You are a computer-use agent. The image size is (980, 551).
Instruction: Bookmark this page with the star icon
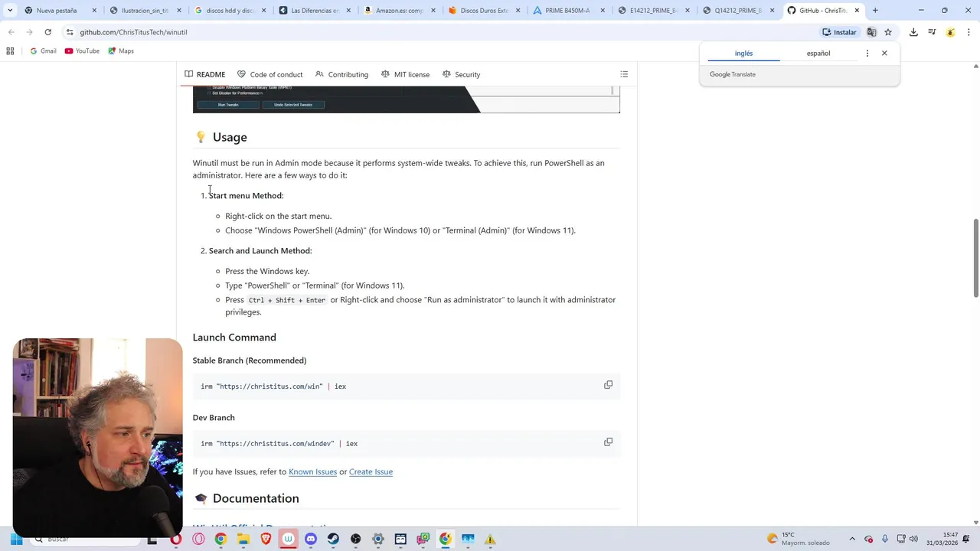[x=888, y=32]
